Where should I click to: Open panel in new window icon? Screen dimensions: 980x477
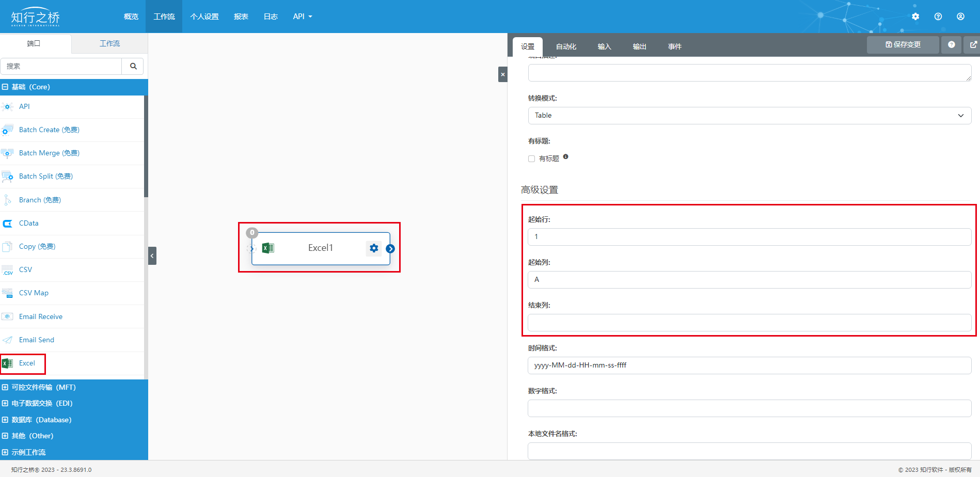point(973,45)
